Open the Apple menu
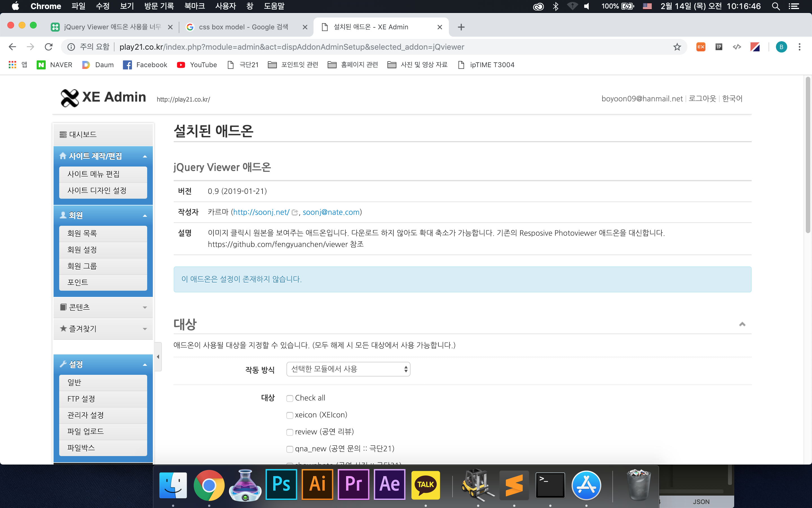The width and height of the screenshot is (812, 508). point(16,6)
